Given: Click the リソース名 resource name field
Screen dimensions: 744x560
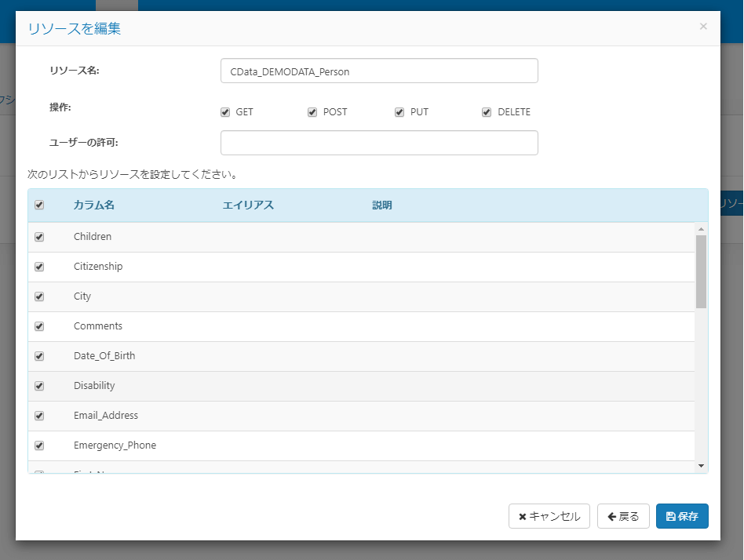Looking at the screenshot, I should (379, 71).
